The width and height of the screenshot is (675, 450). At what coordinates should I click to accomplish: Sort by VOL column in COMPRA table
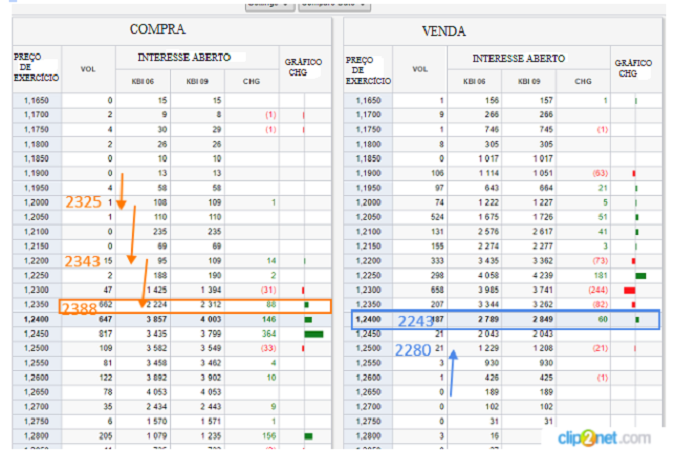pos(88,69)
